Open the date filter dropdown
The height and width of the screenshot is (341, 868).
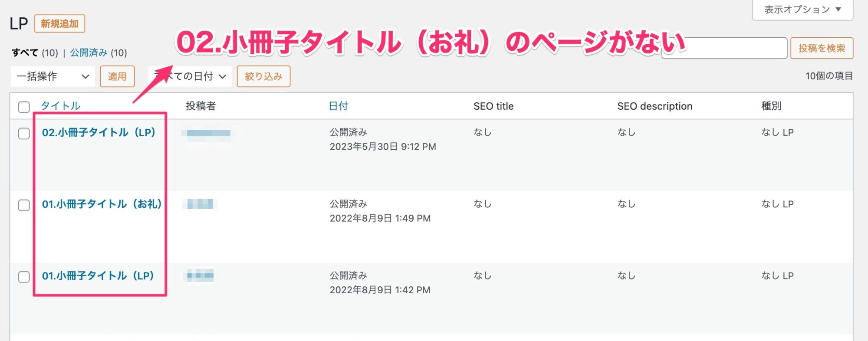(190, 76)
